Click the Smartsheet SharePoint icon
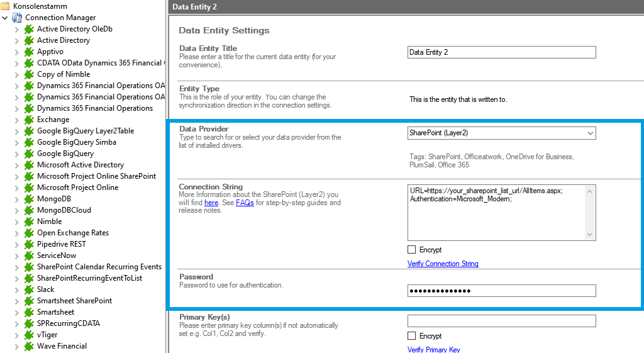The width and height of the screenshot is (644, 353). click(29, 301)
